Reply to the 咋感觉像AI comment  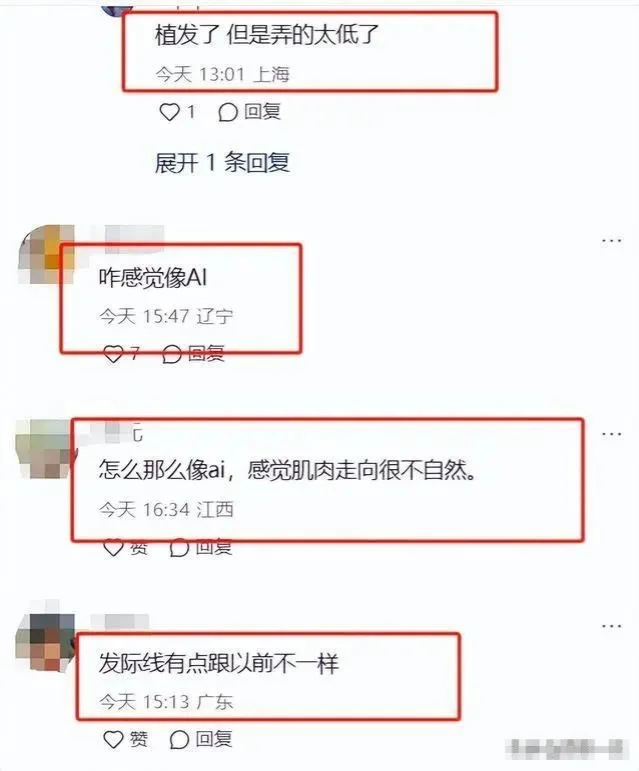pos(193,354)
